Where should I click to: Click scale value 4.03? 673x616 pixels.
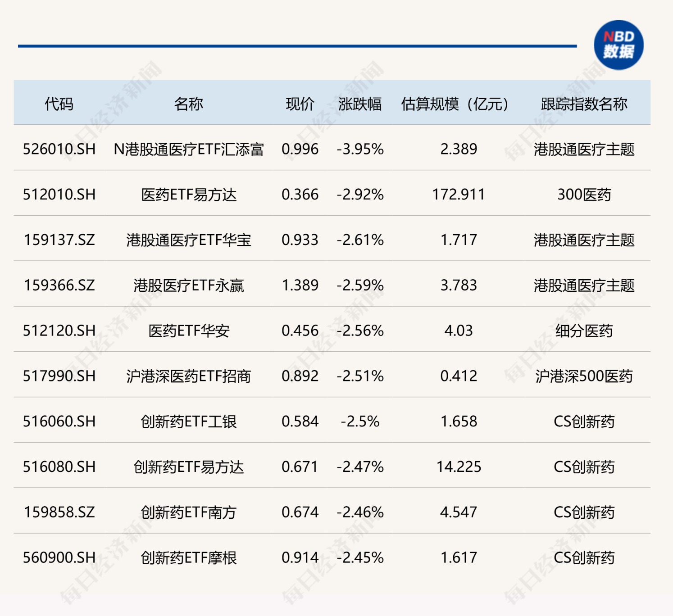pos(459,331)
